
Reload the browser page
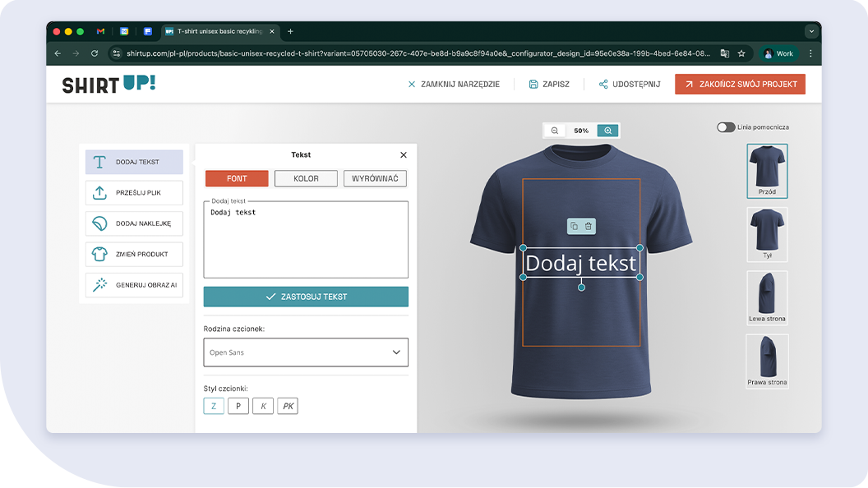(x=95, y=53)
